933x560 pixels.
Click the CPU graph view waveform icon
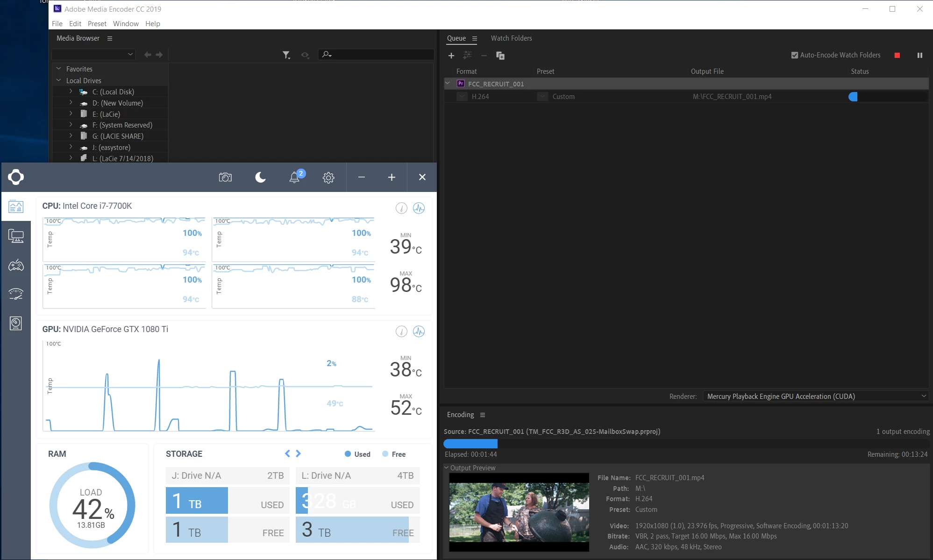[419, 208]
